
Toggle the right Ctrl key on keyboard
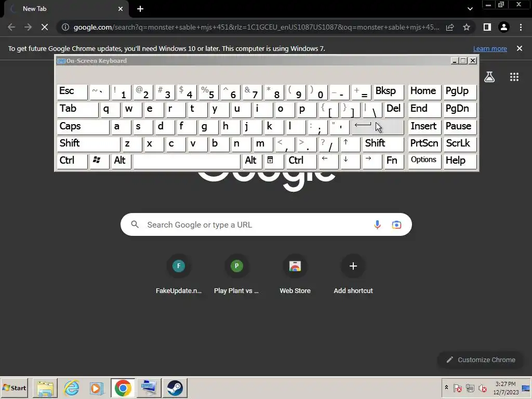coord(301,161)
